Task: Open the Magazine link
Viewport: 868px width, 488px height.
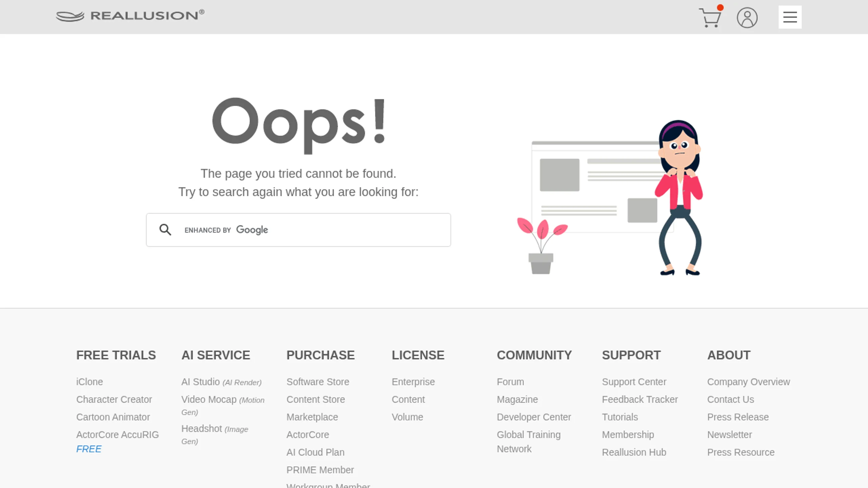Action: [517, 399]
